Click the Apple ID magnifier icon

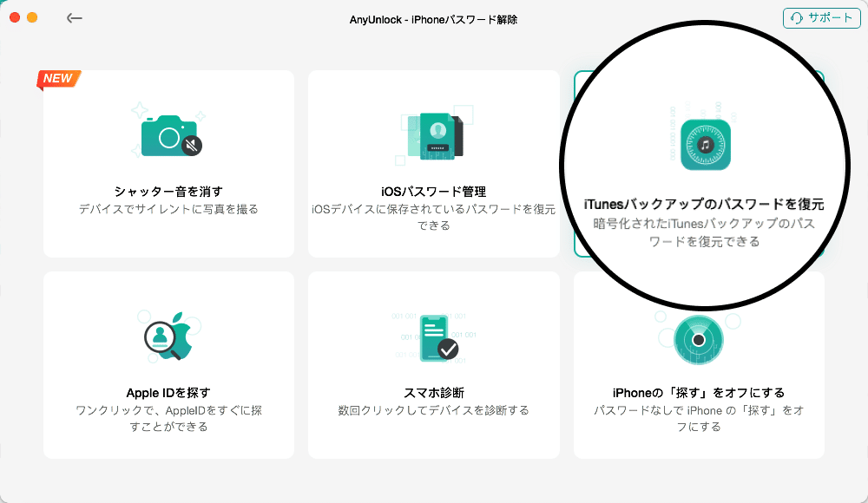[x=168, y=336]
